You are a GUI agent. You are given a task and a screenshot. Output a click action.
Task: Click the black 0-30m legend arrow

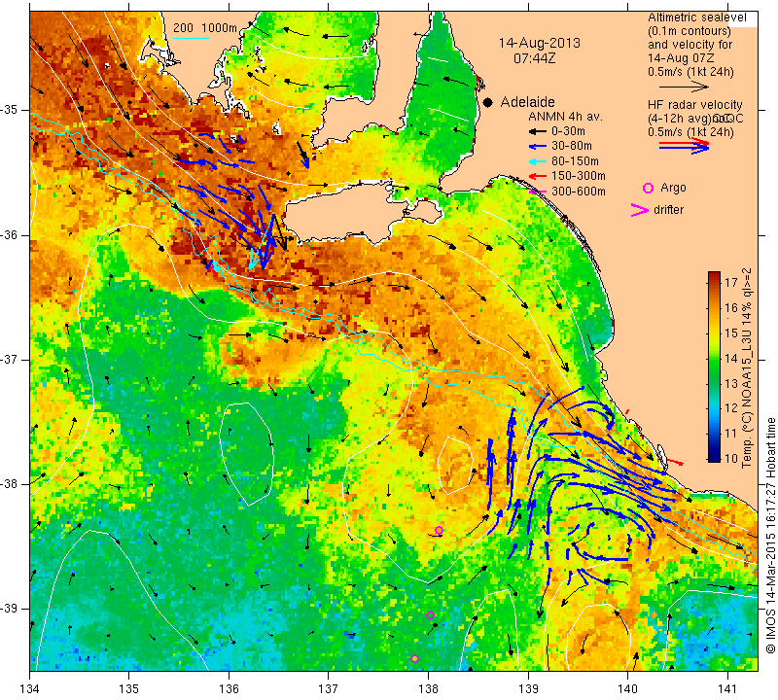point(537,131)
